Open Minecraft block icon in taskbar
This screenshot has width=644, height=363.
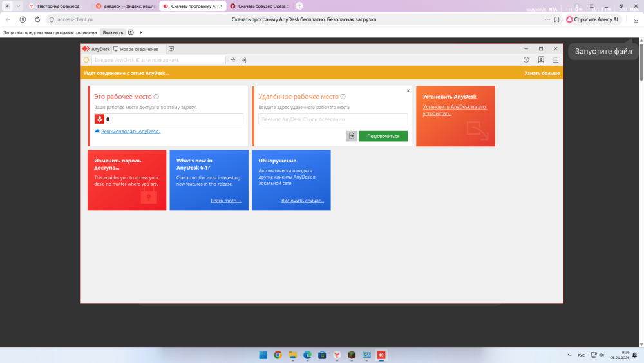[352, 355]
